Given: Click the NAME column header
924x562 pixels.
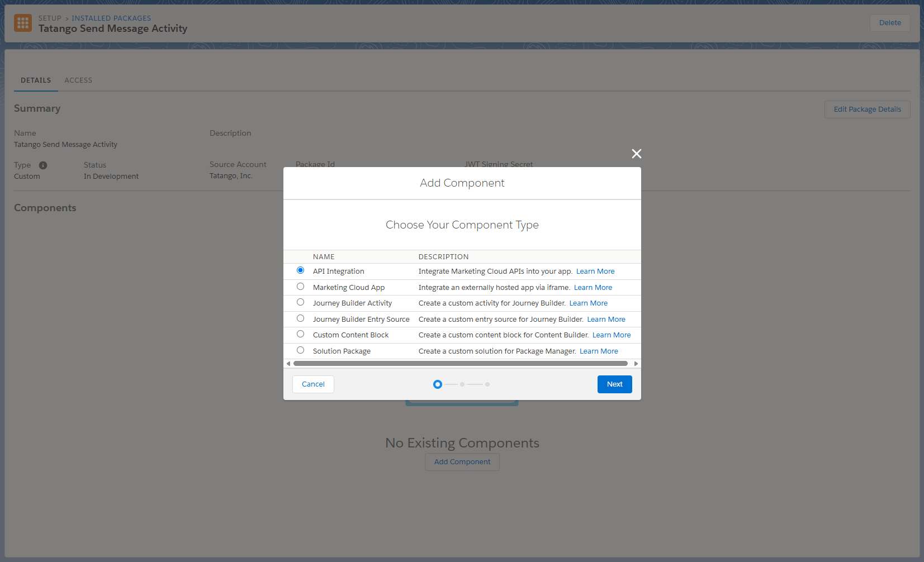Looking at the screenshot, I should [x=324, y=257].
